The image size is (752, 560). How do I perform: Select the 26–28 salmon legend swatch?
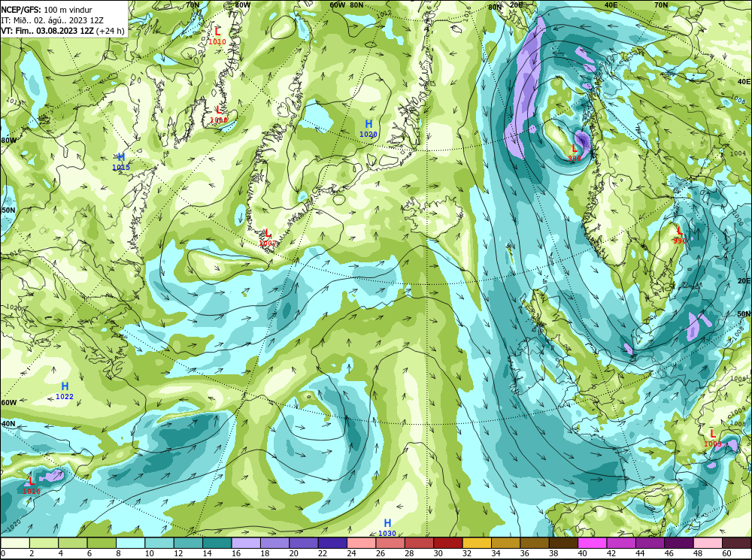390,543
